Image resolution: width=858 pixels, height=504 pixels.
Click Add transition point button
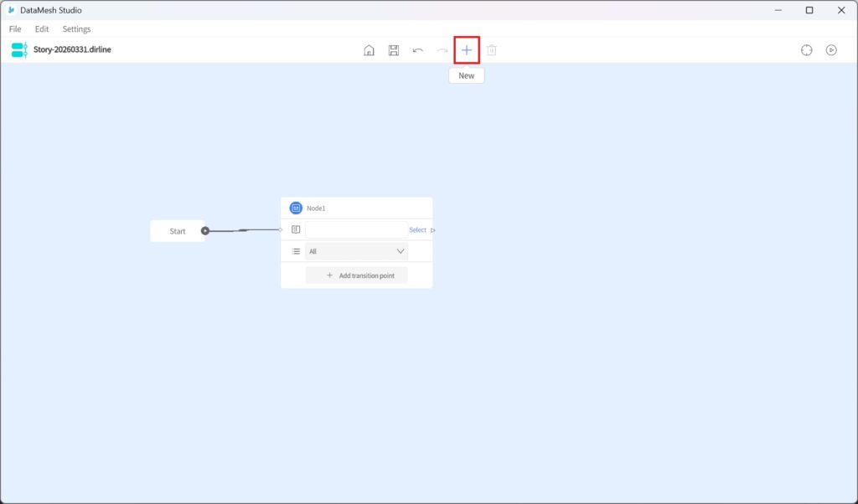(356, 275)
